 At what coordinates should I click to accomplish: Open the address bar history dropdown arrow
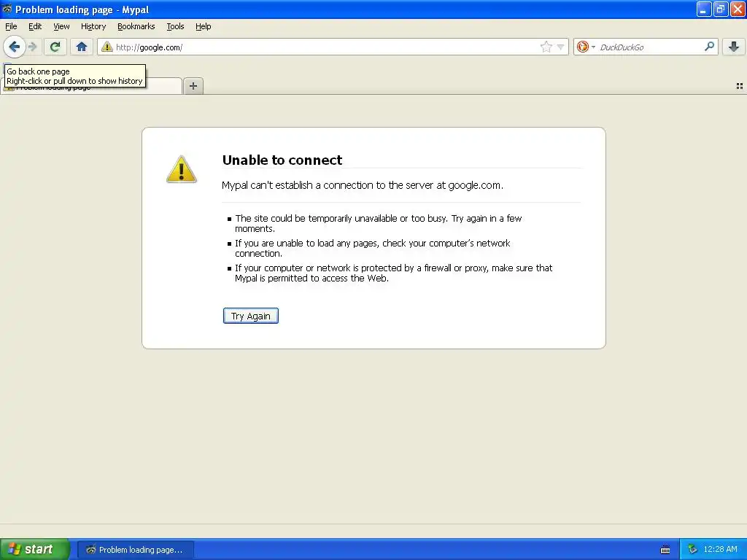click(561, 47)
